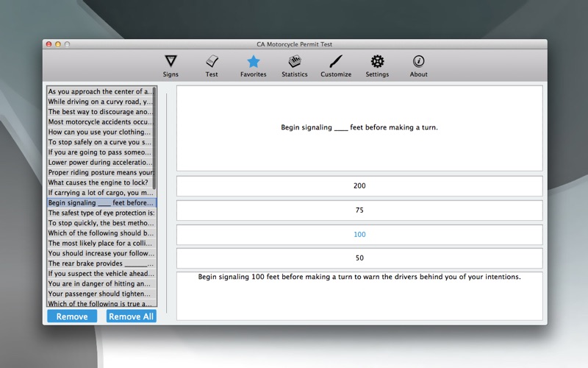Select 'If you are going to pass someo...' question
This screenshot has width=588, height=368.
tap(100, 152)
